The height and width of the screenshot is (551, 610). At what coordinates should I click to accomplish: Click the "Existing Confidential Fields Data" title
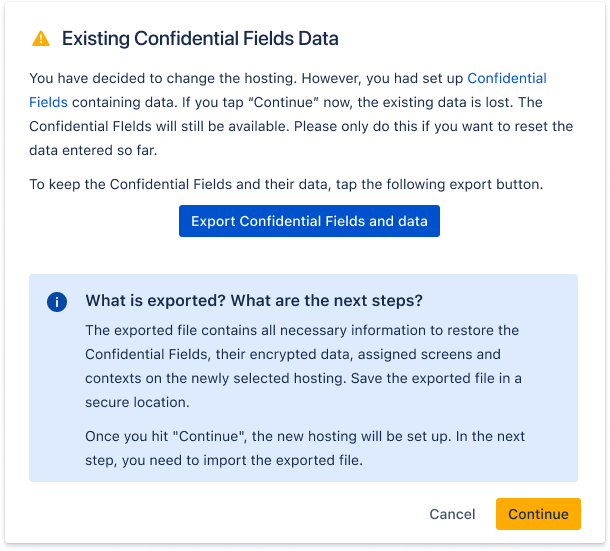point(200,39)
